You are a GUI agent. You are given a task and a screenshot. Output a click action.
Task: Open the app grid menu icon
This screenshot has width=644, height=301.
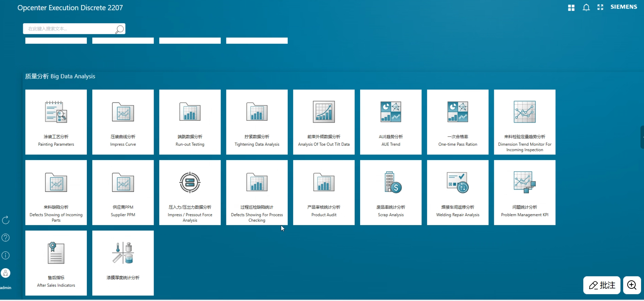click(571, 8)
